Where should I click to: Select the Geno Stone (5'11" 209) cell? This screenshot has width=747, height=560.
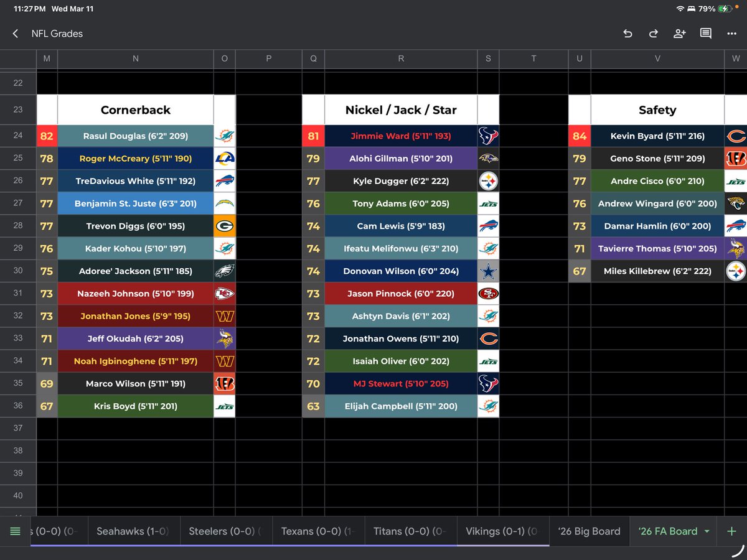click(x=657, y=158)
